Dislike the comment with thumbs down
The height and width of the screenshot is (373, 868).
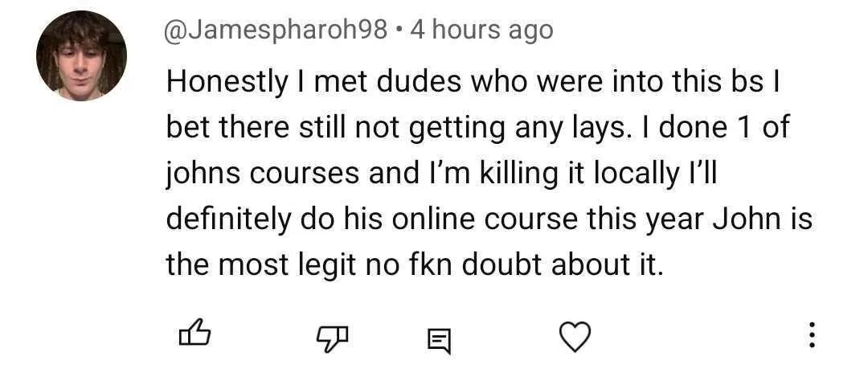[333, 338]
